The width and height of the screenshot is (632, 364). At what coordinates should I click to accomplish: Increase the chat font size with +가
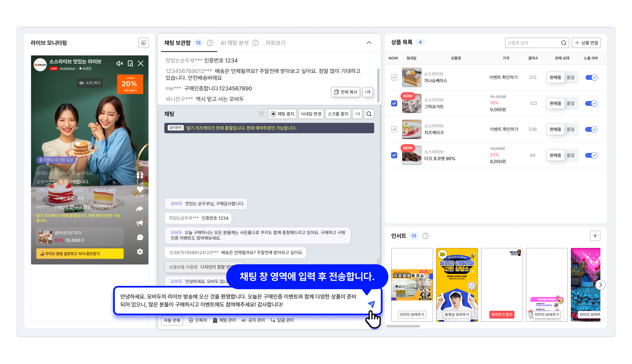[357, 114]
